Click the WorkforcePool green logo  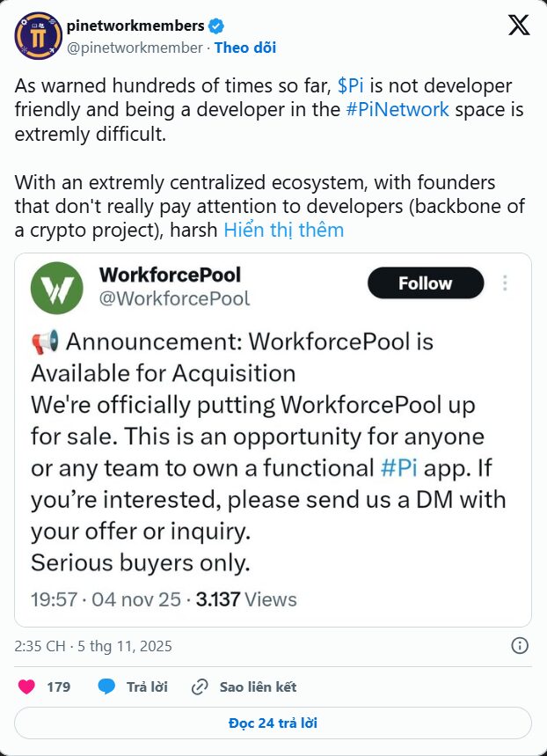[57, 287]
